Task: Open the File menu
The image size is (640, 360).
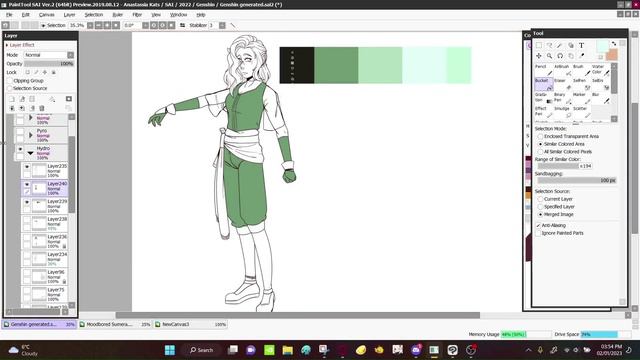Action: [9, 15]
